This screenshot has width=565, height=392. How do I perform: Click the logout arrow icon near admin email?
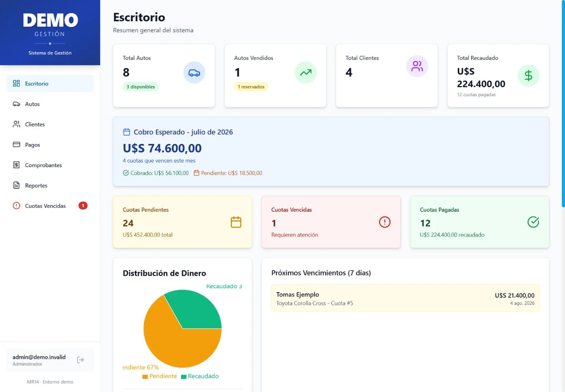tap(80, 360)
